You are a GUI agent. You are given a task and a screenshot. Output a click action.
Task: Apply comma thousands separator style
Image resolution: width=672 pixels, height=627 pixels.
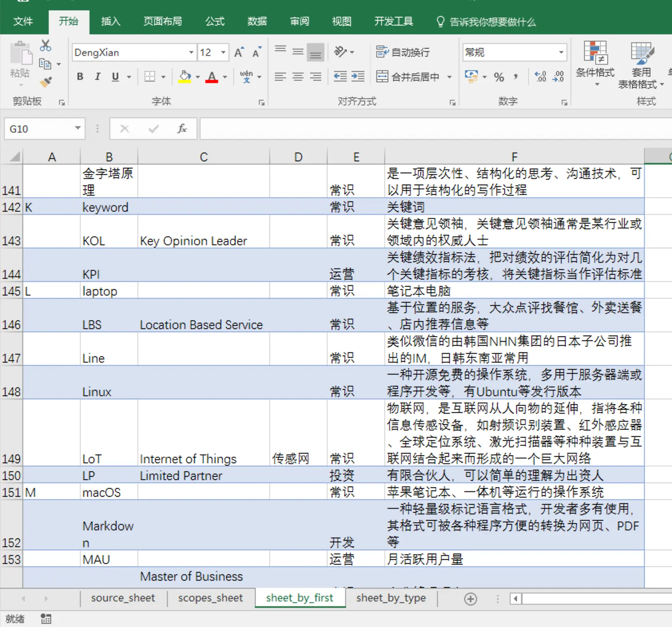coord(516,77)
